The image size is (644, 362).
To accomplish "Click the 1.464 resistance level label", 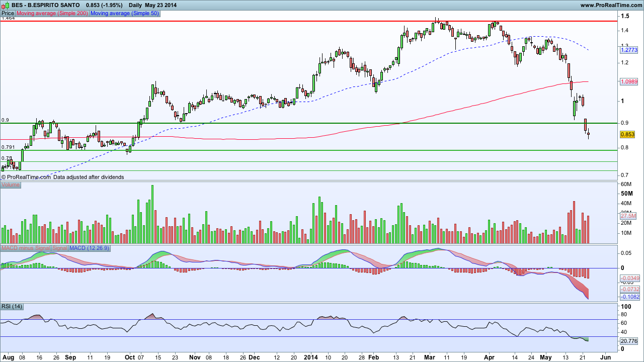I will click(8, 18).
